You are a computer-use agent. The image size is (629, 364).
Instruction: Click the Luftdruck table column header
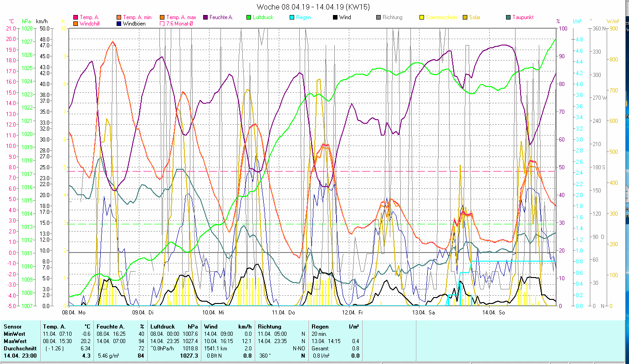(x=163, y=327)
